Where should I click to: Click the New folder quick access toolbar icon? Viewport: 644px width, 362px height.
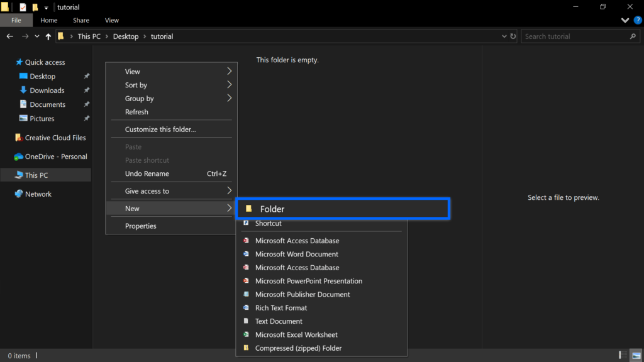tap(35, 7)
